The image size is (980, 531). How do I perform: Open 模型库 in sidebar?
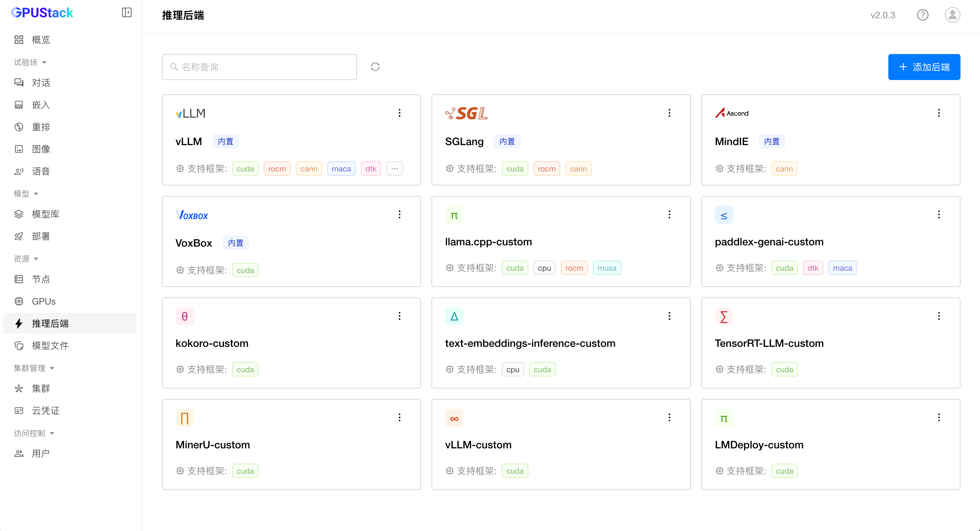(x=45, y=214)
